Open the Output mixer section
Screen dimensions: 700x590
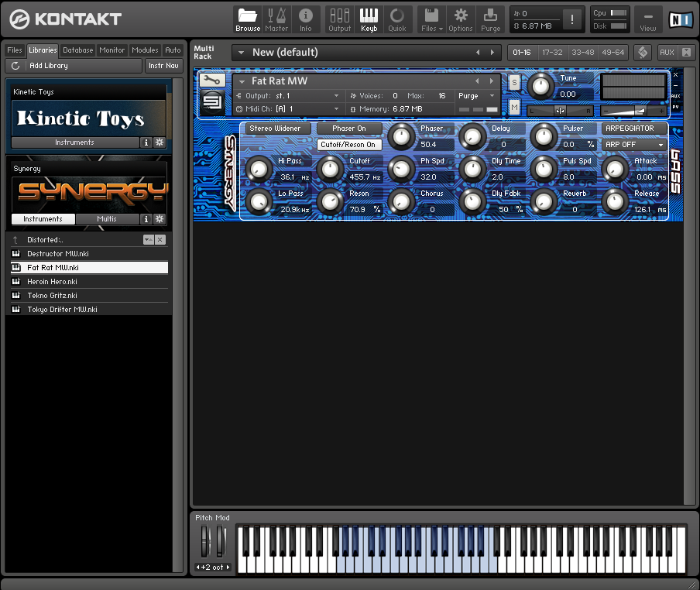pos(339,19)
